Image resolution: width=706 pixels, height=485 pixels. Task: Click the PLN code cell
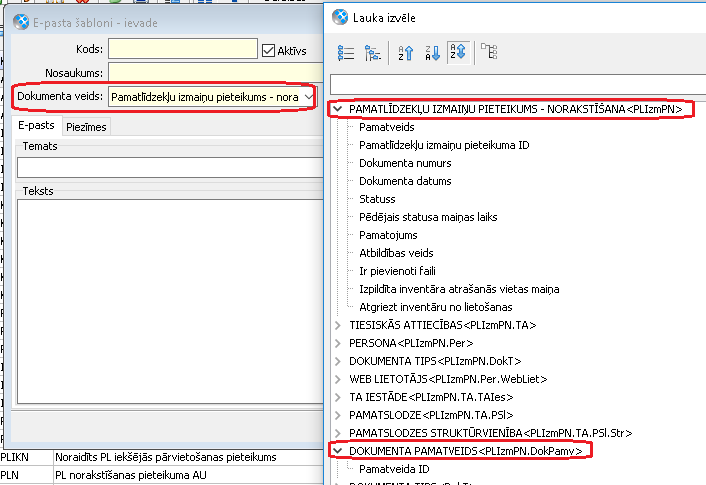click(x=26, y=475)
